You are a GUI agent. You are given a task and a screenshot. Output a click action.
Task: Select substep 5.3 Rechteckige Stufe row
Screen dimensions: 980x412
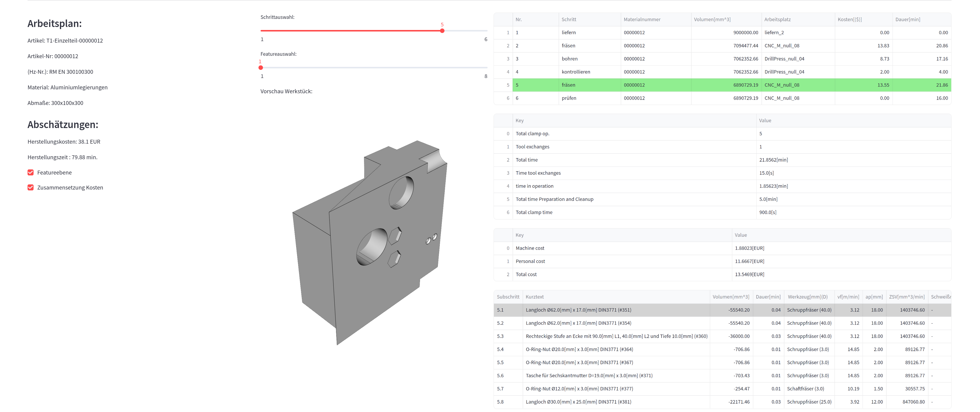(x=722, y=336)
